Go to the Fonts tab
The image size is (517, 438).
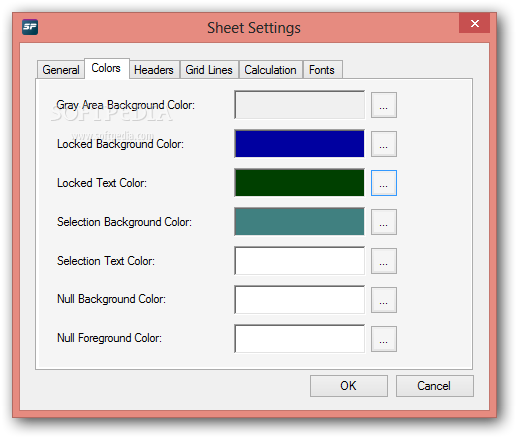[x=322, y=70]
